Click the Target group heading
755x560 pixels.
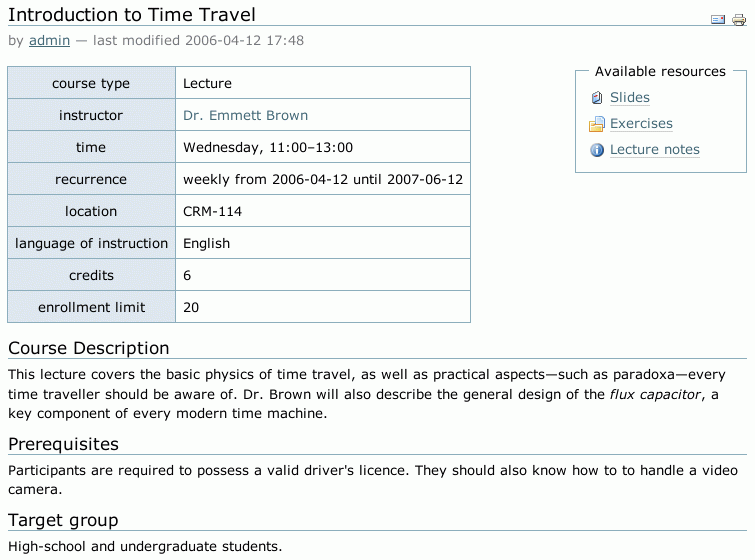(x=63, y=520)
